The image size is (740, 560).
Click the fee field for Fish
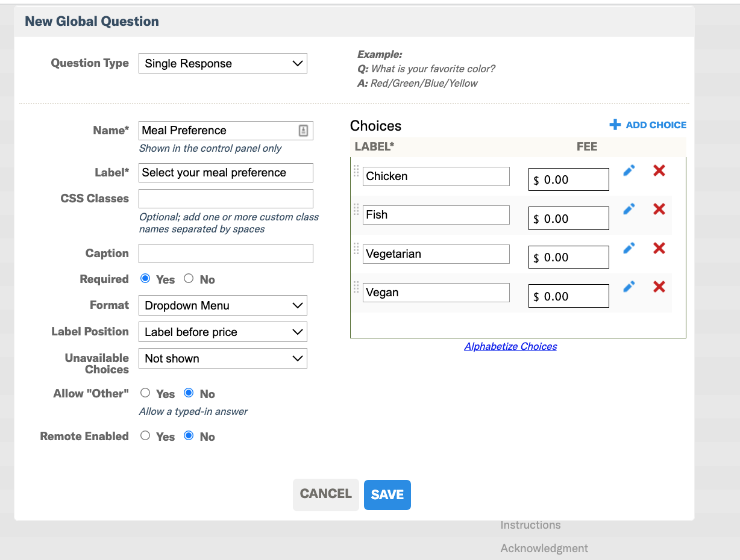click(569, 219)
